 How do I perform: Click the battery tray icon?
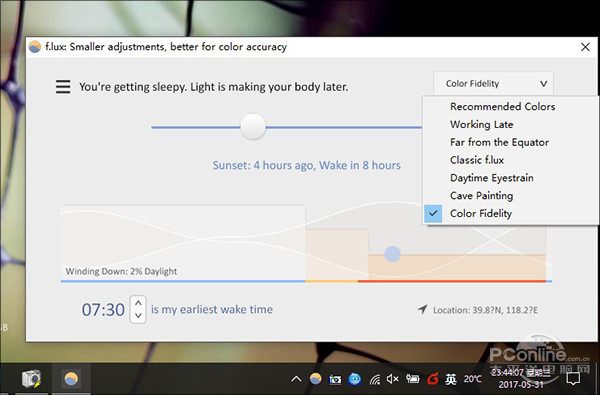pyautogui.click(x=413, y=379)
